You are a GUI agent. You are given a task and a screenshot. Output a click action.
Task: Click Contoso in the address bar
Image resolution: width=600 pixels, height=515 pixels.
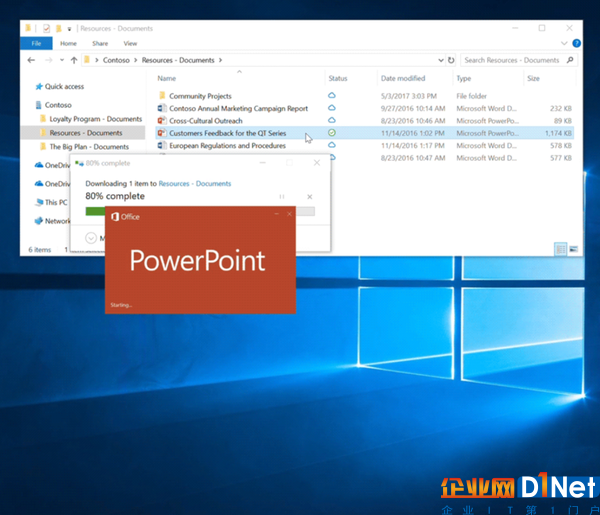coord(116,60)
